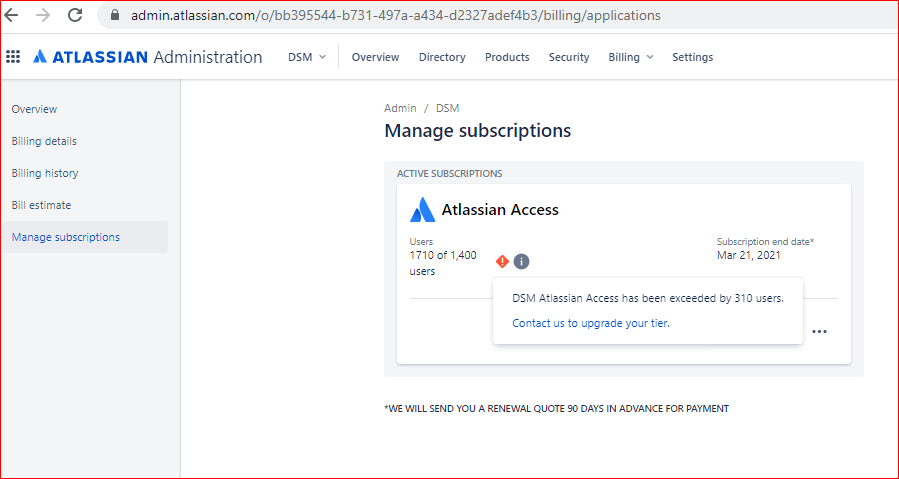Open Directory in top navigation
Screen dimensions: 899x479
pos(442,57)
